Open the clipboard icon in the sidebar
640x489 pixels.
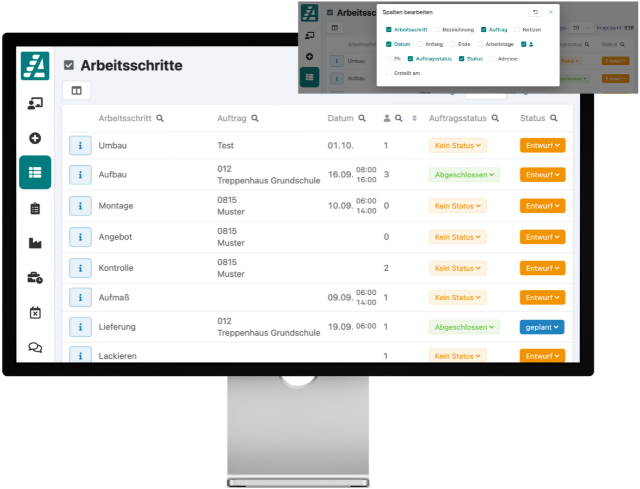35,208
